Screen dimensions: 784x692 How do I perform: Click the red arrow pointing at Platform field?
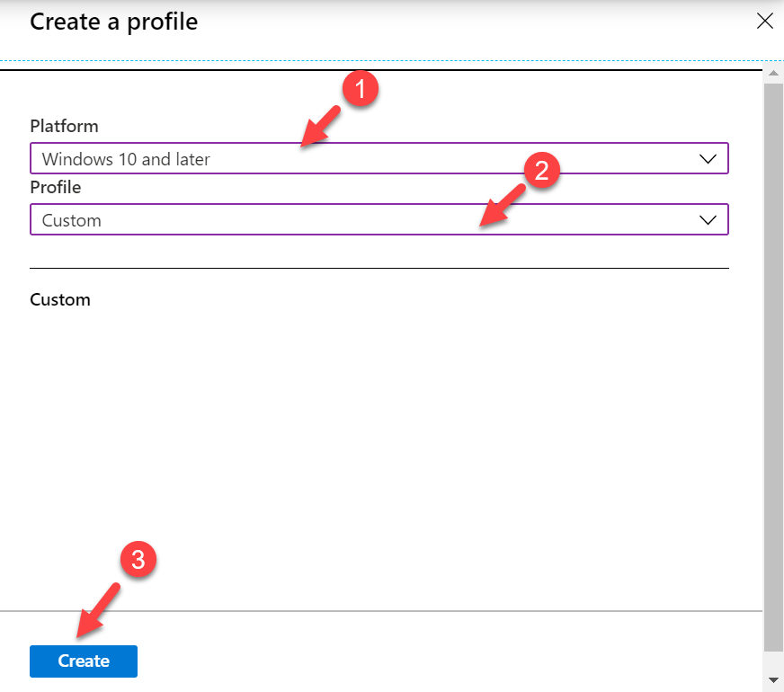[x=320, y=127]
